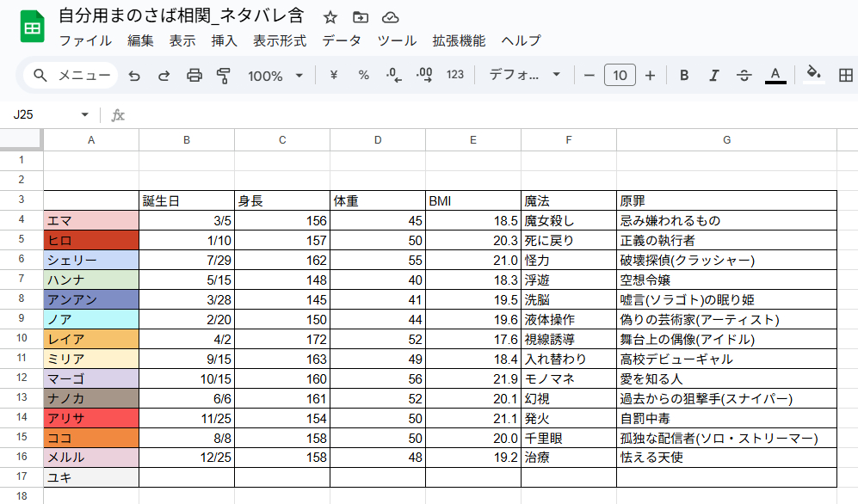The width and height of the screenshot is (858, 504).
Task: Expand the default font dropdown
Action: [525, 76]
